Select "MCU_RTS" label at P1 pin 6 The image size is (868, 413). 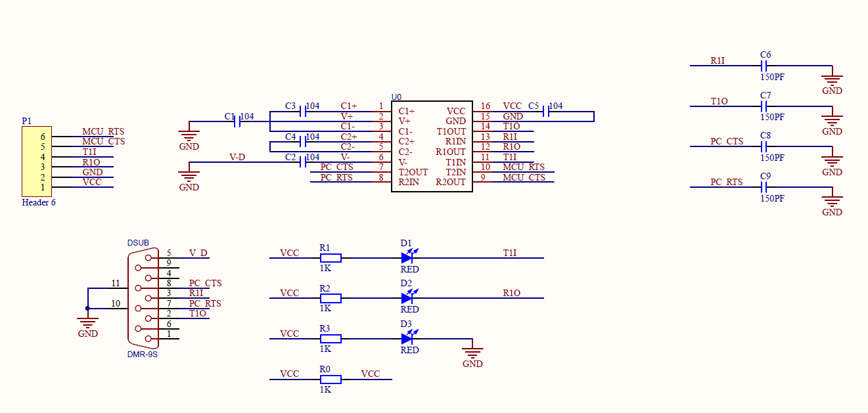click(103, 131)
